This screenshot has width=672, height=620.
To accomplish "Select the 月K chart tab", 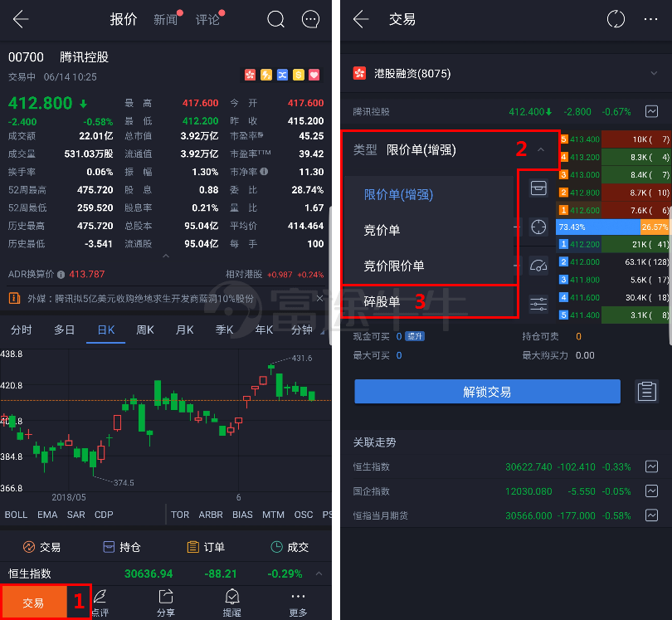I will pyautogui.click(x=185, y=330).
